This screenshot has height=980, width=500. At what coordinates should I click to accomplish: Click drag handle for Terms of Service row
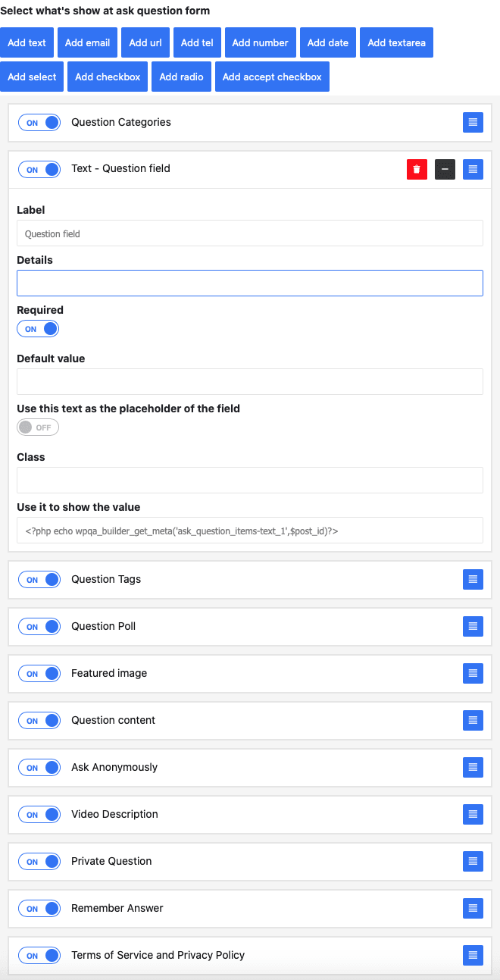[x=473, y=955]
